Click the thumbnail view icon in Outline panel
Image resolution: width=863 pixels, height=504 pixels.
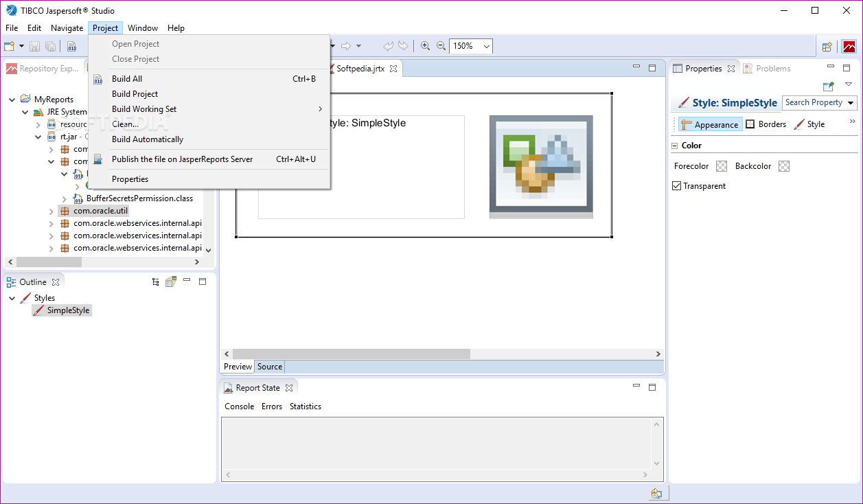[170, 282]
